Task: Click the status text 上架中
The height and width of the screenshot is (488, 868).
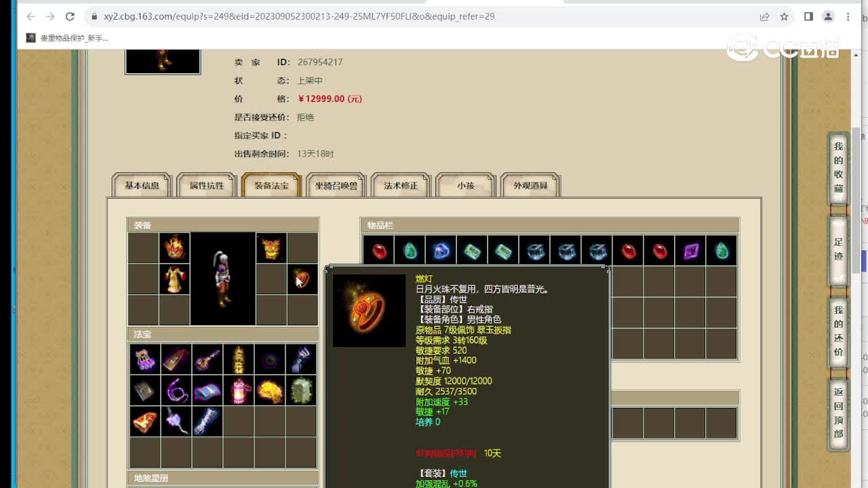Action: (310, 80)
